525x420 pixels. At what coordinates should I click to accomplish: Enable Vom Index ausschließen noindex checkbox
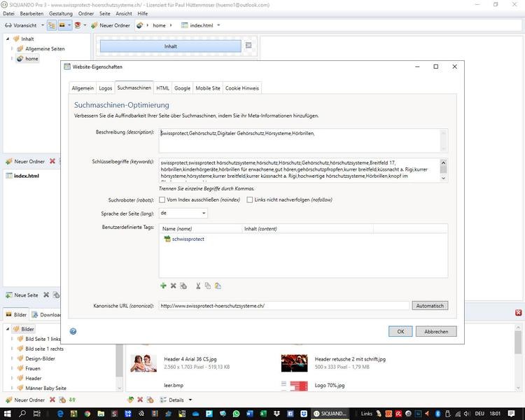click(162, 200)
